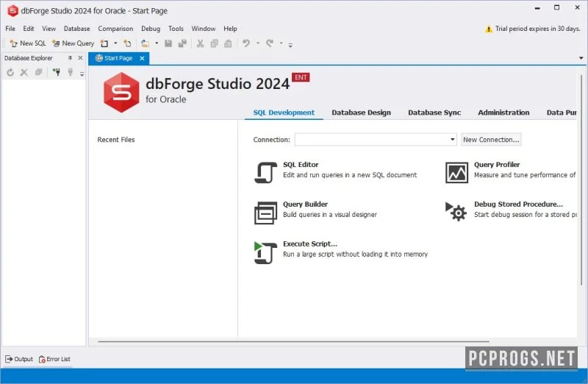Open the Query Profiler link
The width and height of the screenshot is (588, 384).
[497, 164]
